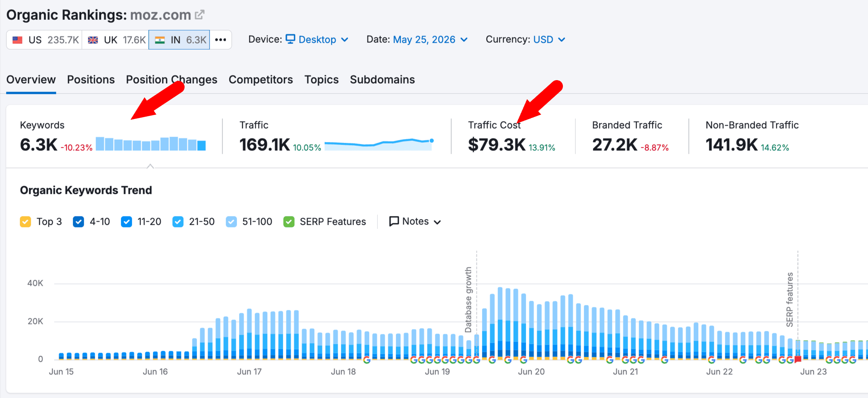The width and height of the screenshot is (868, 398).
Task: Click the Traffic 10.05% change value
Action: click(x=307, y=148)
